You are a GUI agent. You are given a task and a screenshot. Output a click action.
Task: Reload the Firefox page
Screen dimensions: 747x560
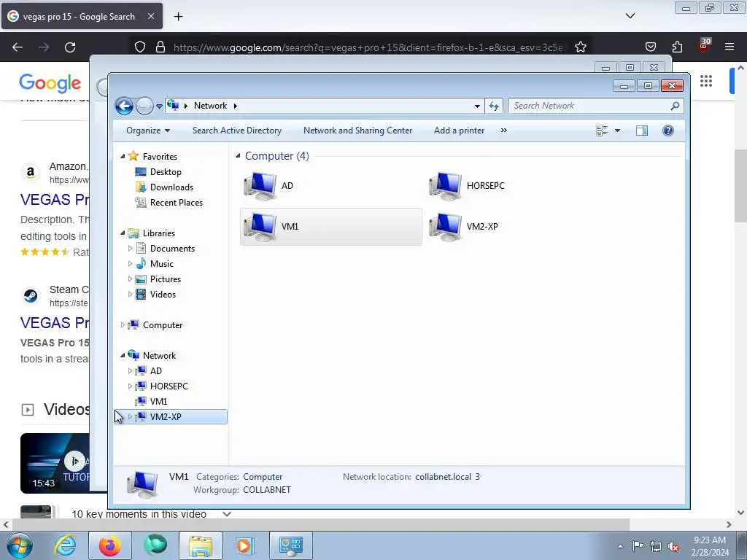coord(70,47)
